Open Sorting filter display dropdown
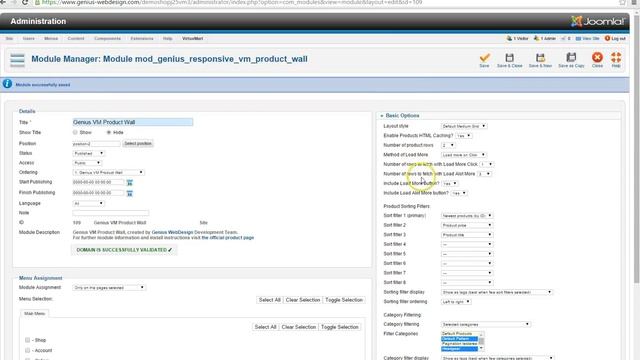Image resolution: width=640 pixels, height=360 pixels. click(496, 292)
